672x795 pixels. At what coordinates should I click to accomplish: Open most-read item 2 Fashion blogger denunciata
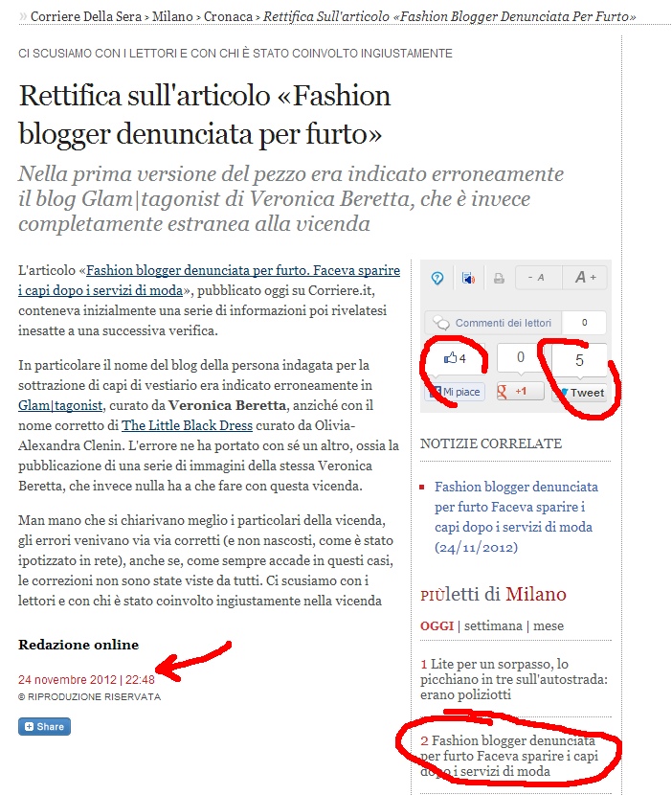click(509, 756)
